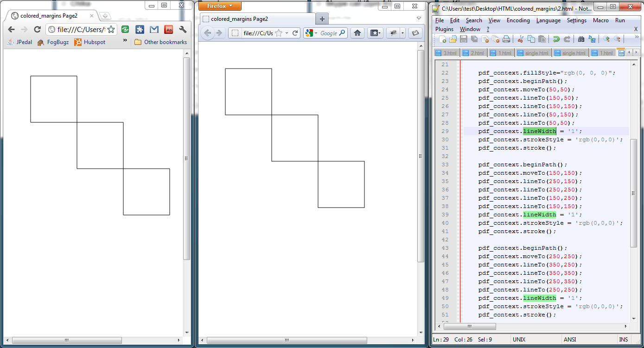Click the Firefox Home button
This screenshot has height=348, width=644.
pyautogui.click(x=357, y=33)
